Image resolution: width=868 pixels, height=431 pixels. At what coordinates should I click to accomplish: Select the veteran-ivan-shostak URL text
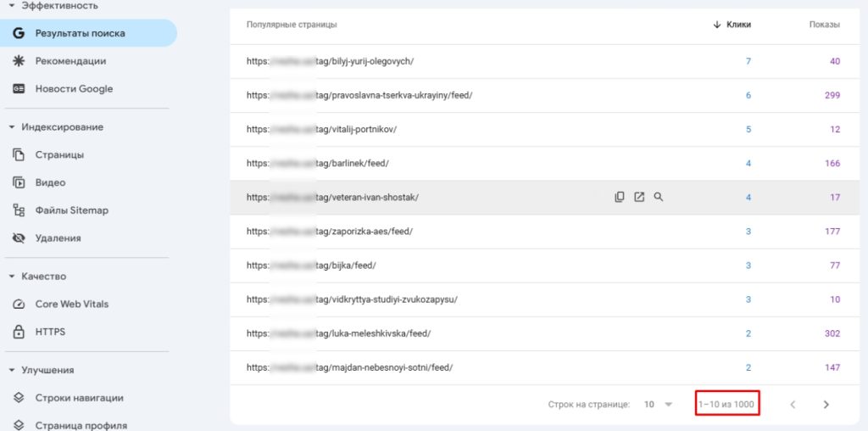point(332,197)
